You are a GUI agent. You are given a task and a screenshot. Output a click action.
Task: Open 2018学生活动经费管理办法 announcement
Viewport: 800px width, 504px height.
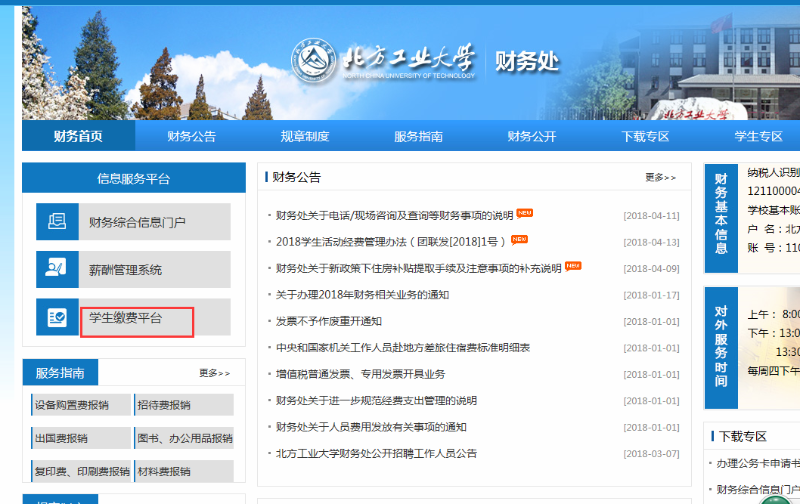click(x=391, y=241)
